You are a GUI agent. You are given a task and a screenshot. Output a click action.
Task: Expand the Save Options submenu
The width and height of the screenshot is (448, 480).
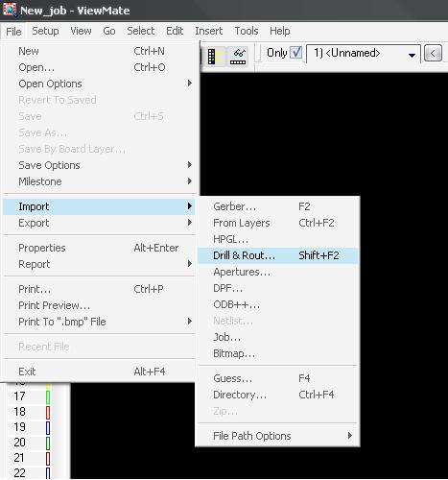click(x=100, y=165)
